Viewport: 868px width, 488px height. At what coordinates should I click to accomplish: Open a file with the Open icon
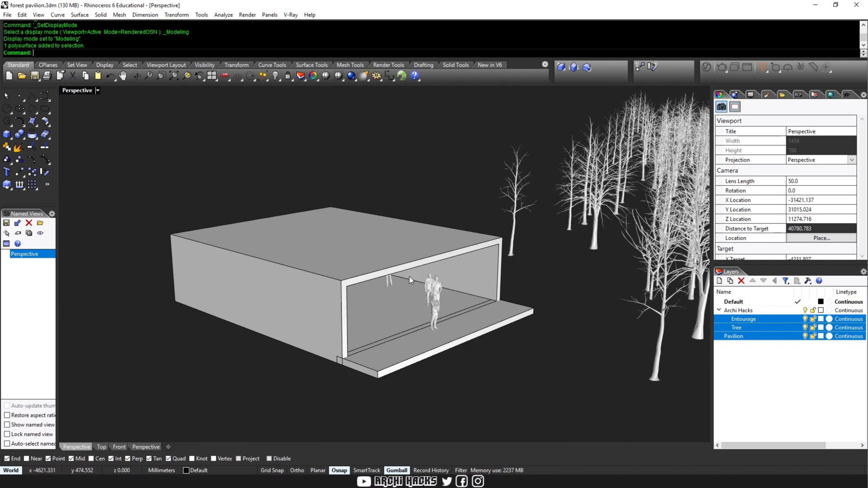[22, 76]
